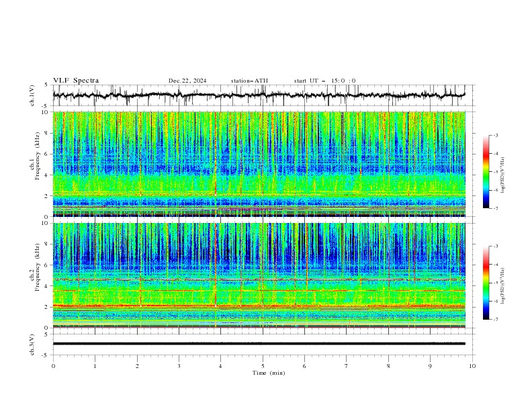The width and height of the screenshot is (532, 411).
Task: Click the "station=ATH" header label
Action: click(249, 81)
